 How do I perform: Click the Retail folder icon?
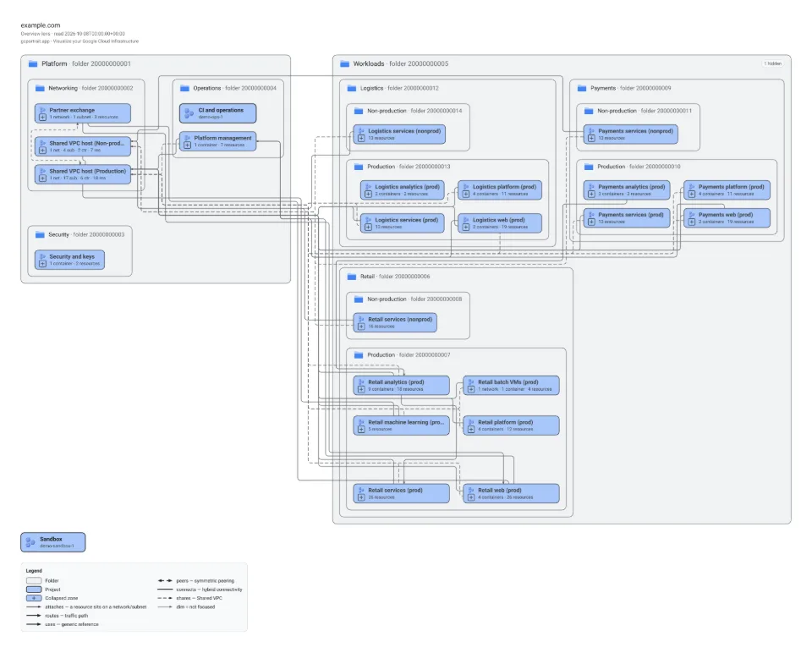pyautogui.click(x=352, y=277)
